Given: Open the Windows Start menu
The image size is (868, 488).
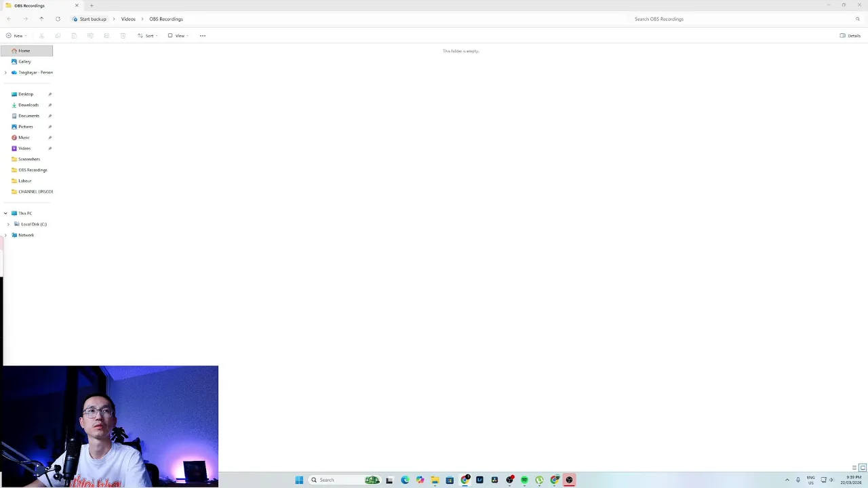Looking at the screenshot, I should 299,480.
